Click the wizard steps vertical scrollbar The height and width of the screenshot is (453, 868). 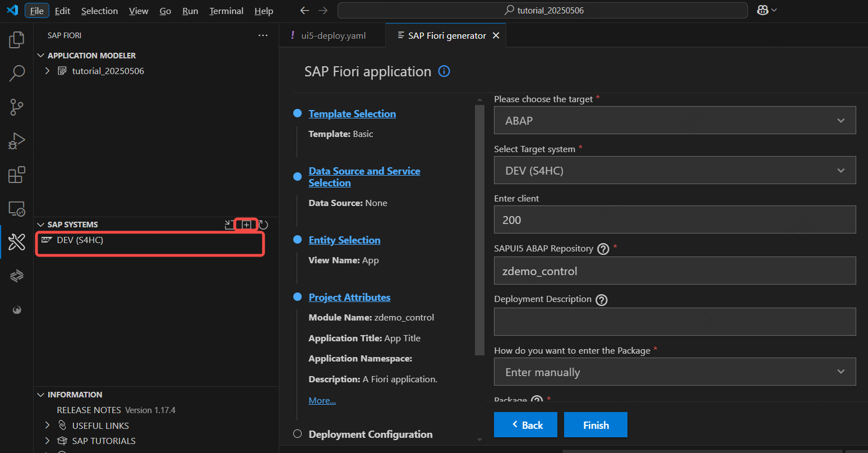pyautogui.click(x=479, y=230)
